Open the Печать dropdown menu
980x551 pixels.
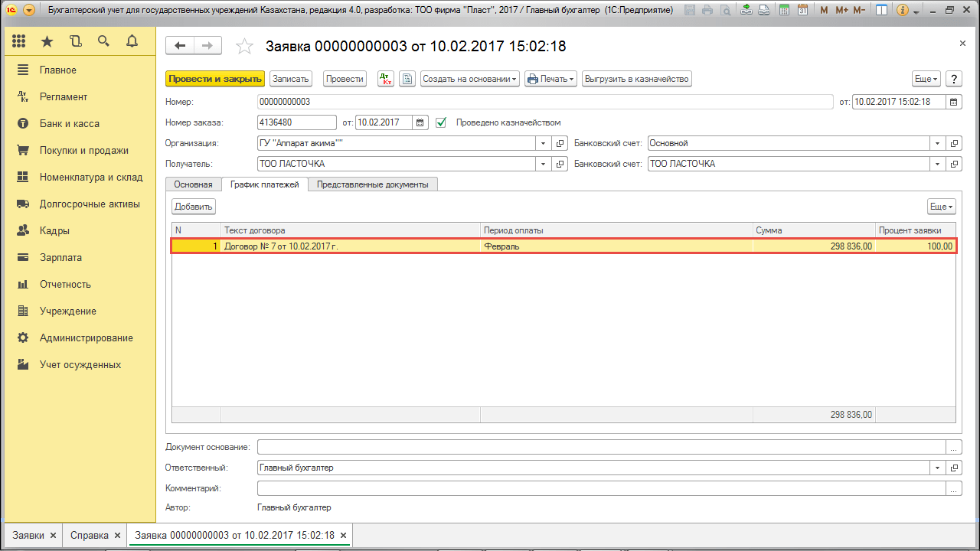[550, 79]
